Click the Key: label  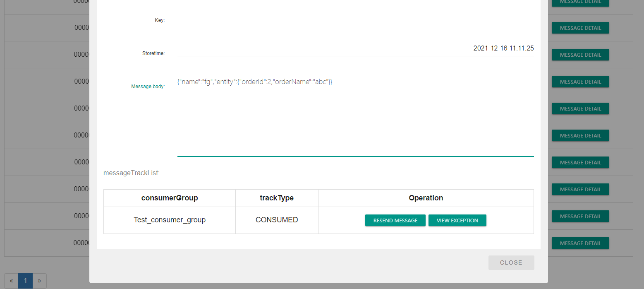pyautogui.click(x=160, y=20)
